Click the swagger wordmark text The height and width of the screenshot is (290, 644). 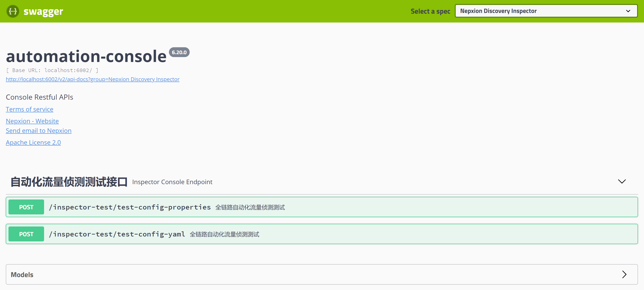pyautogui.click(x=43, y=12)
